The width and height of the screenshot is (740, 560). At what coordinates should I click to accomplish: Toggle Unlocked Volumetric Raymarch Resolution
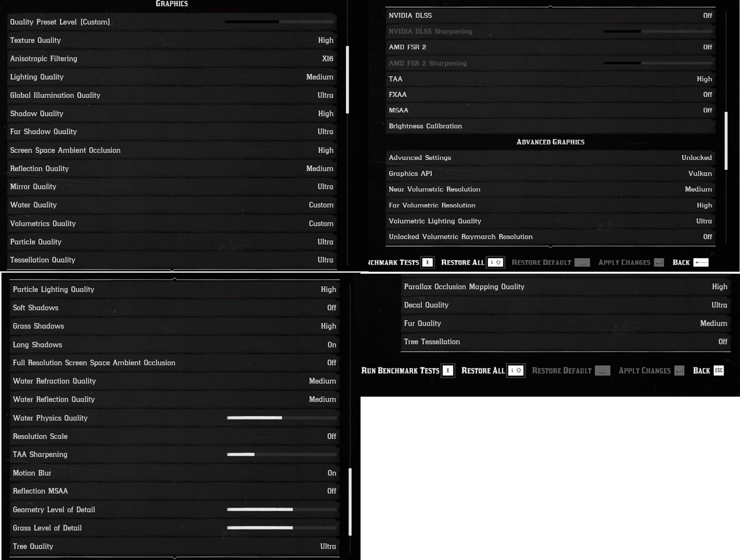click(550, 237)
